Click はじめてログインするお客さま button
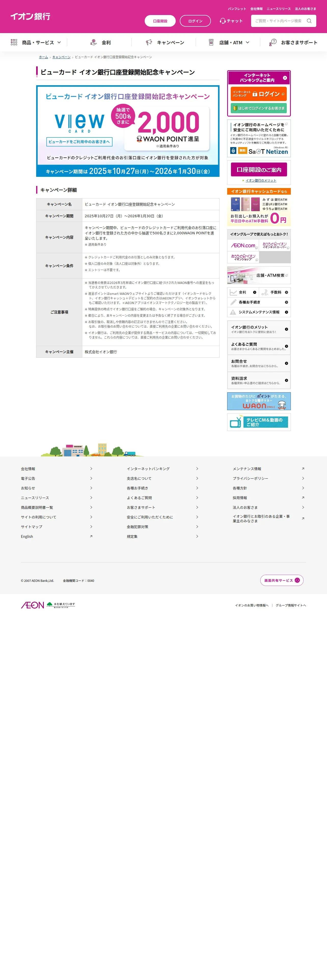The image size is (327, 980). 259,108
